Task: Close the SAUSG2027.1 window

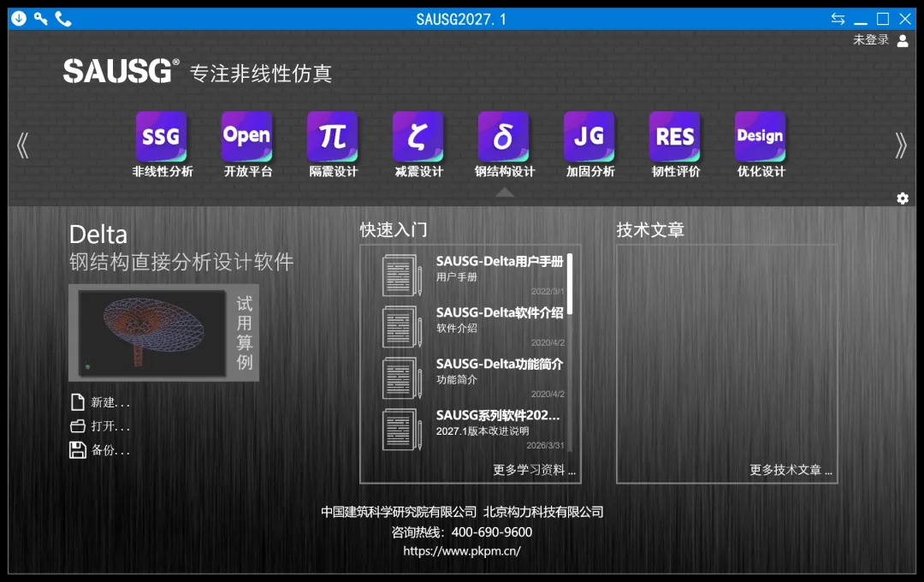Action: (905, 19)
